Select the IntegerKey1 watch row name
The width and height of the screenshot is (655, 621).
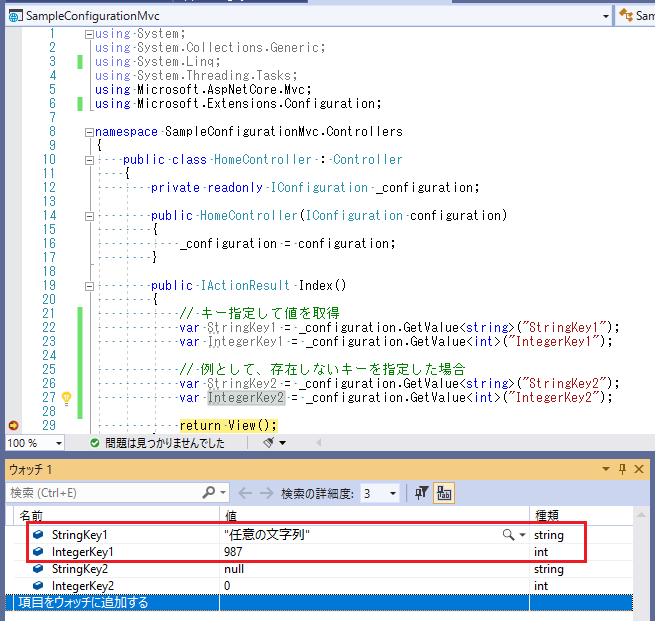[82, 552]
